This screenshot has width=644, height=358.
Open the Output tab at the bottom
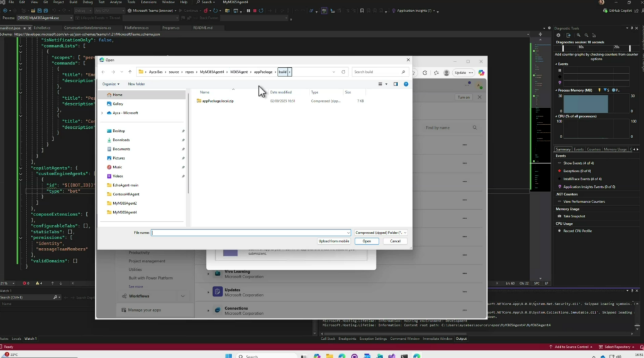tap(461, 339)
